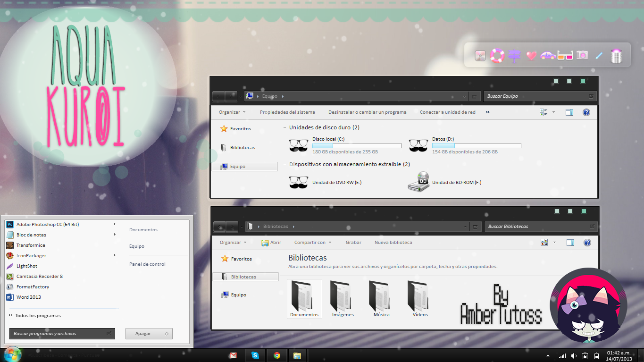Open the purple car dock icon

tap(548, 56)
